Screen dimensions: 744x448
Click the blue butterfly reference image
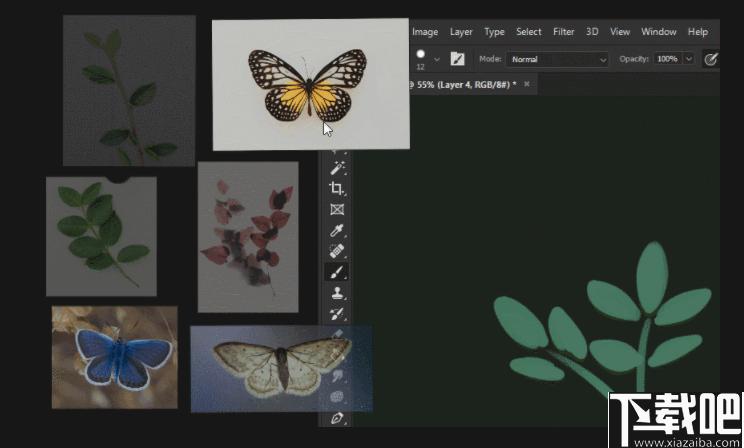point(115,357)
